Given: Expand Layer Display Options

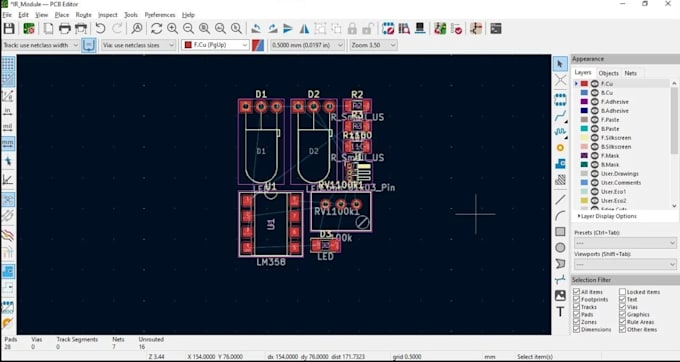Looking at the screenshot, I should point(607,216).
